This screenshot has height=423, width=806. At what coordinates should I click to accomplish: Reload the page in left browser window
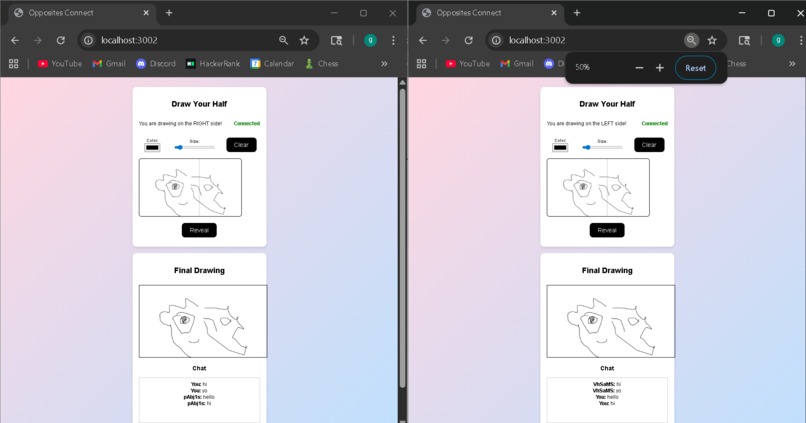(61, 40)
